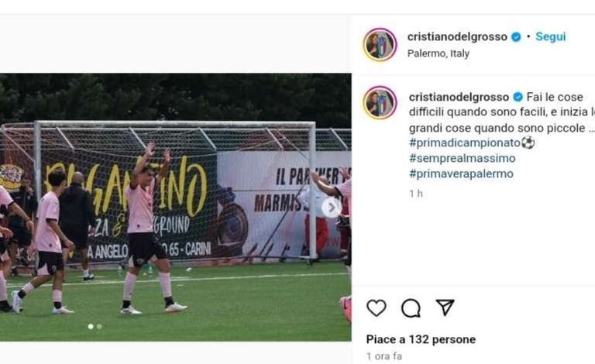Click the 1 ora fa timestamp
Image resolution: width=595 pixels, height=364 pixels.
[x=384, y=356]
